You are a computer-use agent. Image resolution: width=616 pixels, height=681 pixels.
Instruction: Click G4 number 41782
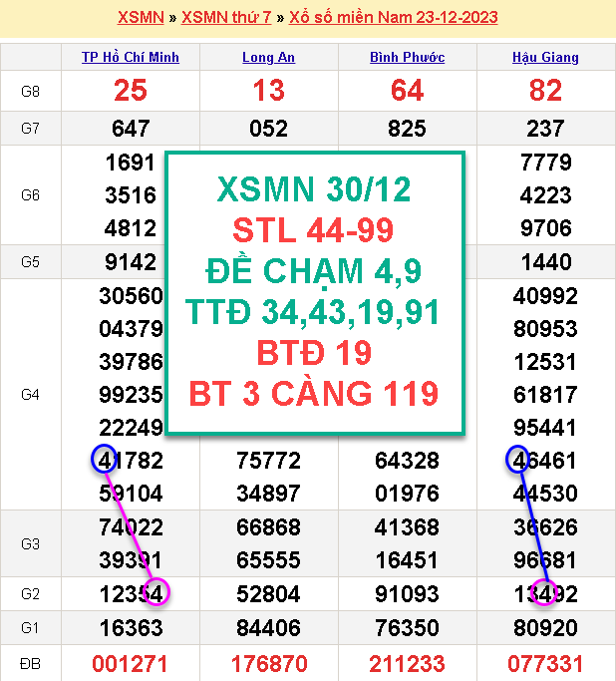132,461
